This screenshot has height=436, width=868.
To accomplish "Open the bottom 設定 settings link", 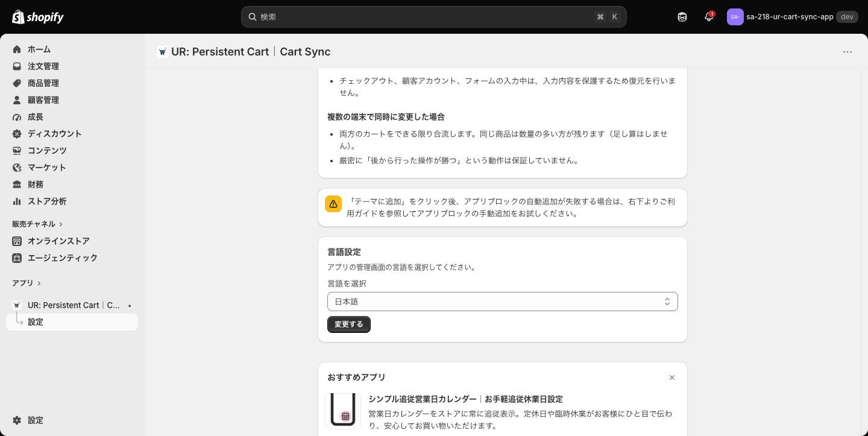I will [36, 420].
